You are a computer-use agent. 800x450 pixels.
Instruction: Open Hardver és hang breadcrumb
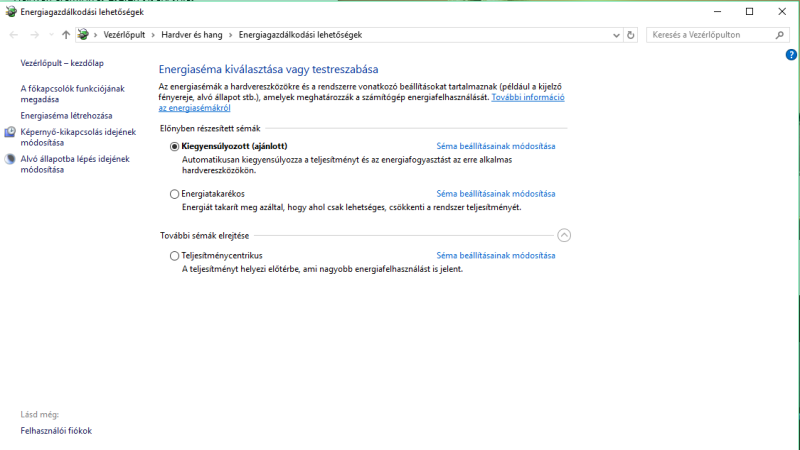192,35
